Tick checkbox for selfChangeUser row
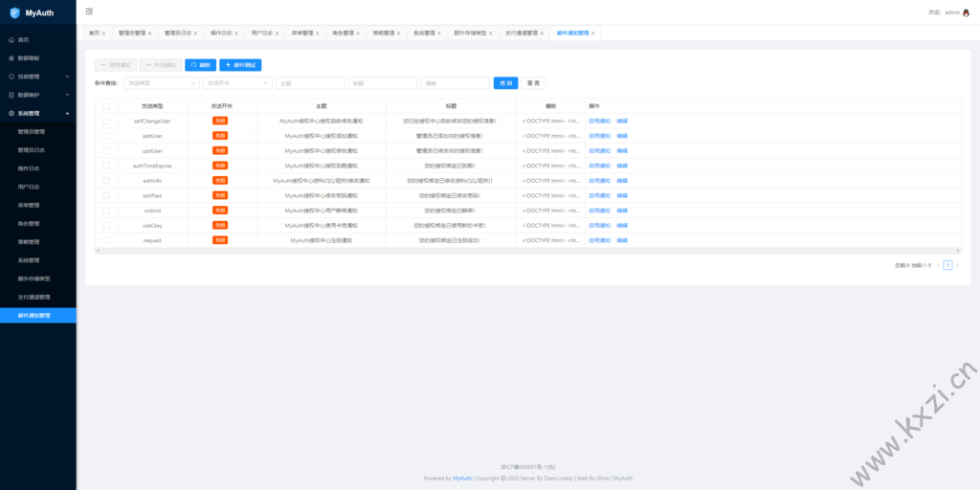The height and width of the screenshot is (490, 980). click(x=106, y=121)
